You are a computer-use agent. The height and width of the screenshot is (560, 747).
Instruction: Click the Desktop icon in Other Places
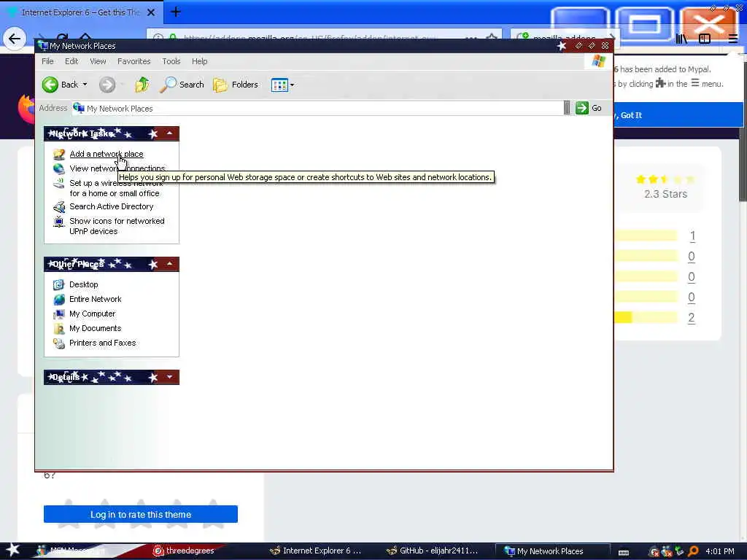[59, 285]
